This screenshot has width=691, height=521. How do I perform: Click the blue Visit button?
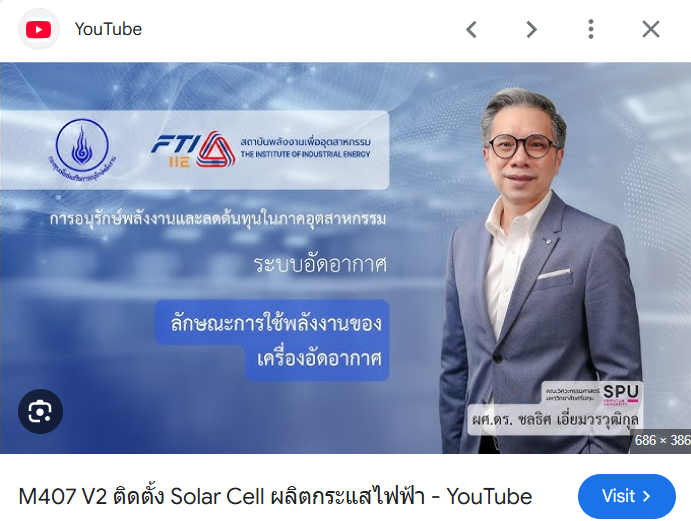[x=627, y=496]
